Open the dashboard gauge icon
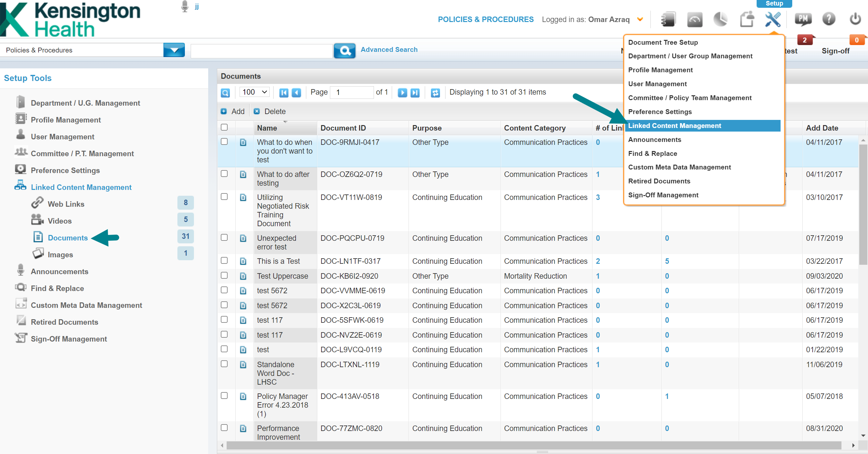 tap(694, 19)
